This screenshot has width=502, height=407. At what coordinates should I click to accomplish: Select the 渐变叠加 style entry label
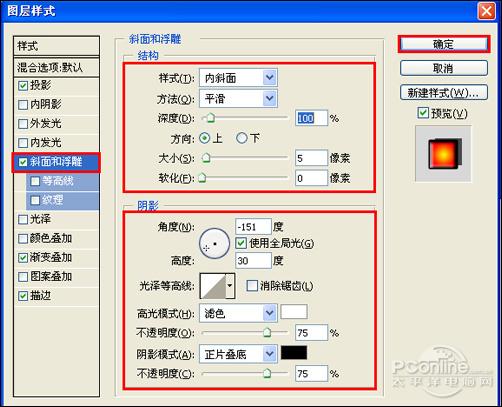(x=51, y=257)
